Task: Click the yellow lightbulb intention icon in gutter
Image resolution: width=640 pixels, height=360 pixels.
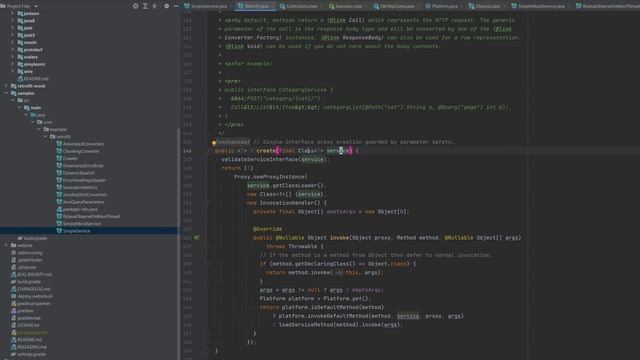Action: [x=213, y=142]
